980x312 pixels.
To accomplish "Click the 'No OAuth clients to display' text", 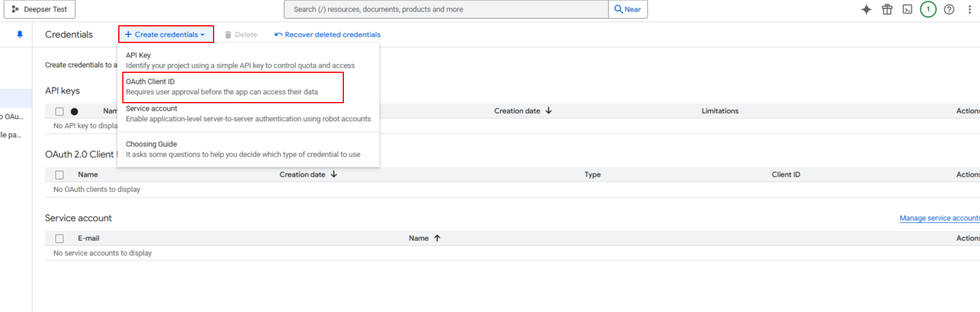I will [x=96, y=189].
